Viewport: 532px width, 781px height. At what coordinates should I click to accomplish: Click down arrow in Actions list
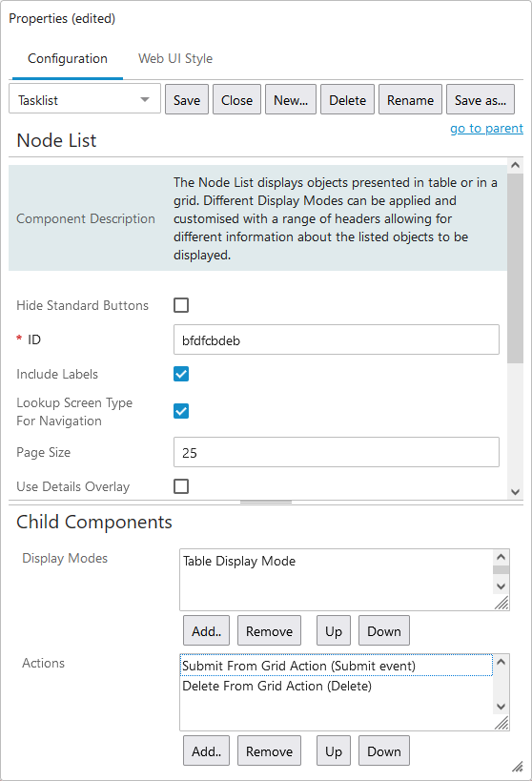(501, 707)
